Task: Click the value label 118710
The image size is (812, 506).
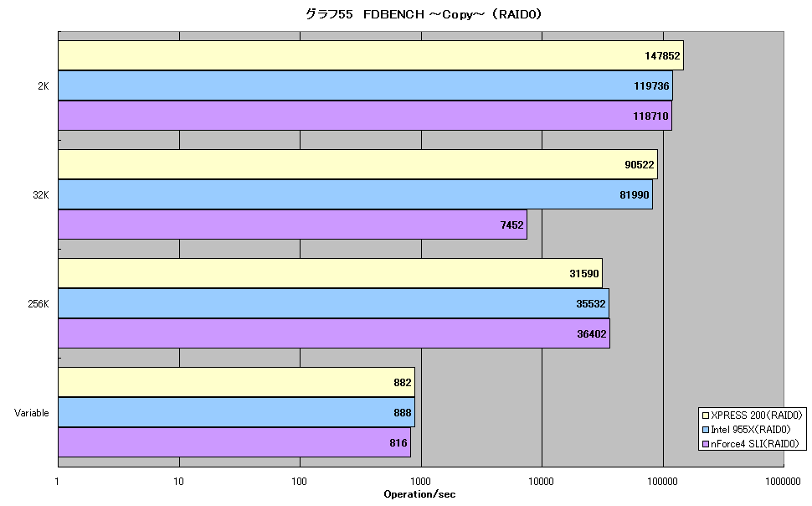Action: (x=650, y=116)
